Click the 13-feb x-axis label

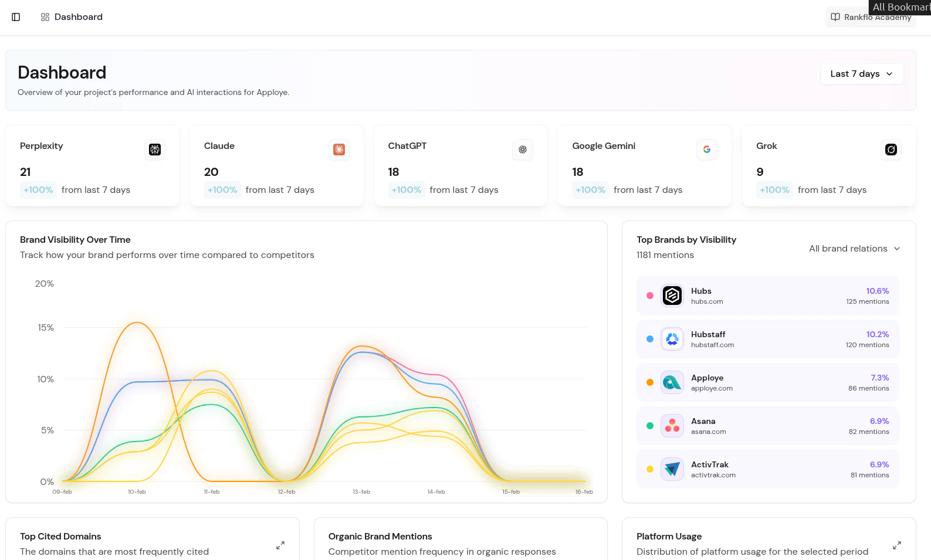[x=361, y=492]
